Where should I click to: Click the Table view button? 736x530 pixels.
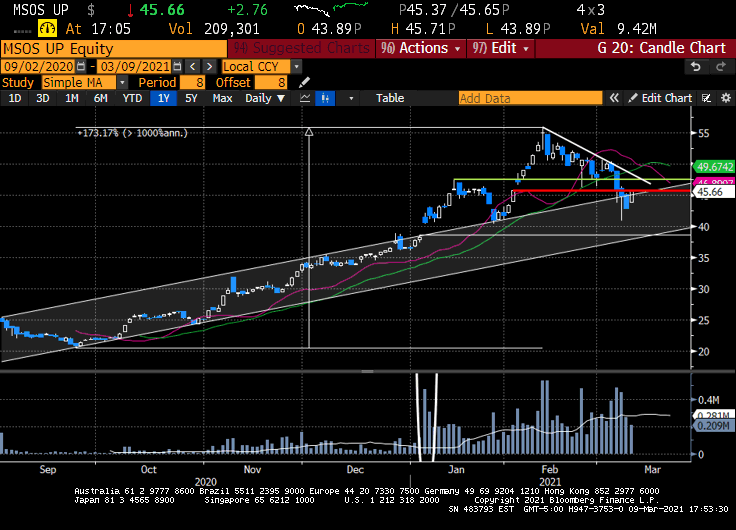(390, 98)
